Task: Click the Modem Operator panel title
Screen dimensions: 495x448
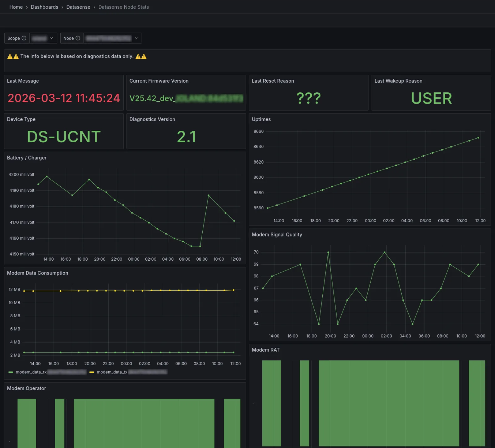Action: (27, 388)
